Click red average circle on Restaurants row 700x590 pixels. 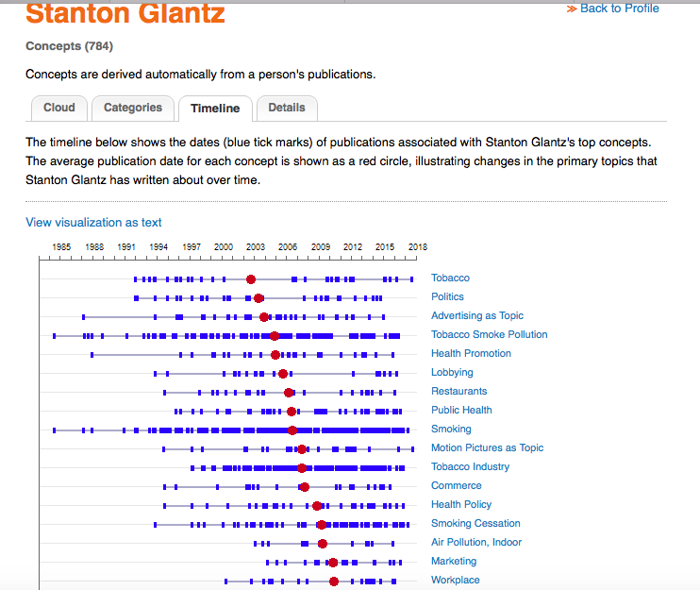click(x=289, y=393)
